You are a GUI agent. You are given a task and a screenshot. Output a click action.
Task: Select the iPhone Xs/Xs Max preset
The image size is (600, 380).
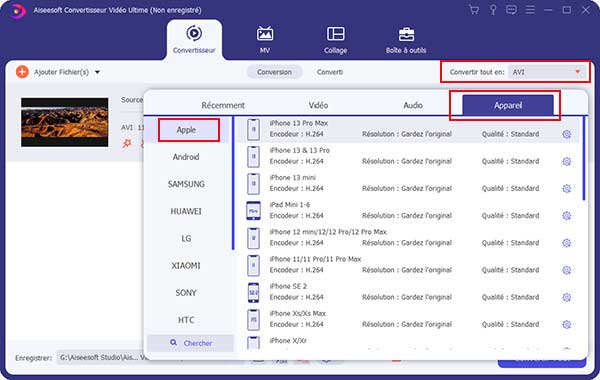[408, 319]
